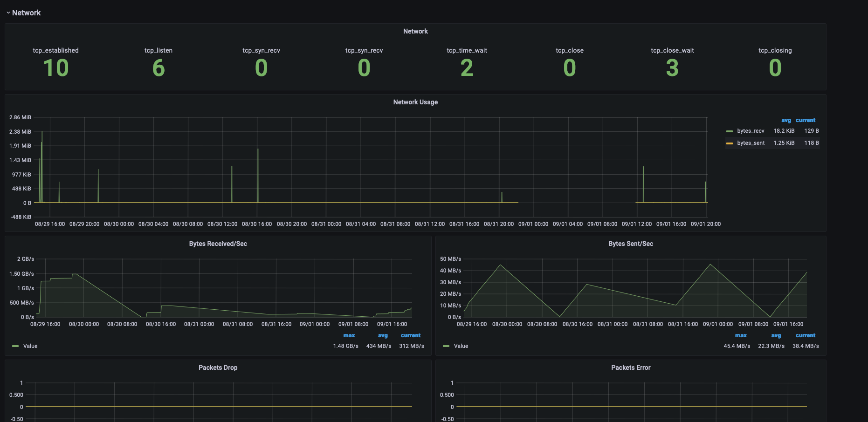Screen dimensions: 868x422
Task: Sort Bytes Received/Sec legend by avg
Action: pos(383,335)
